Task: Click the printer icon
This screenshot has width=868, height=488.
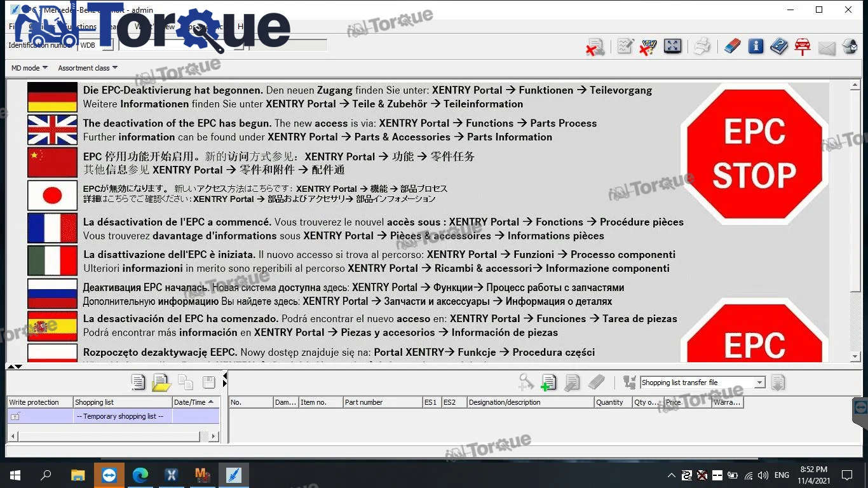Action: click(x=702, y=46)
